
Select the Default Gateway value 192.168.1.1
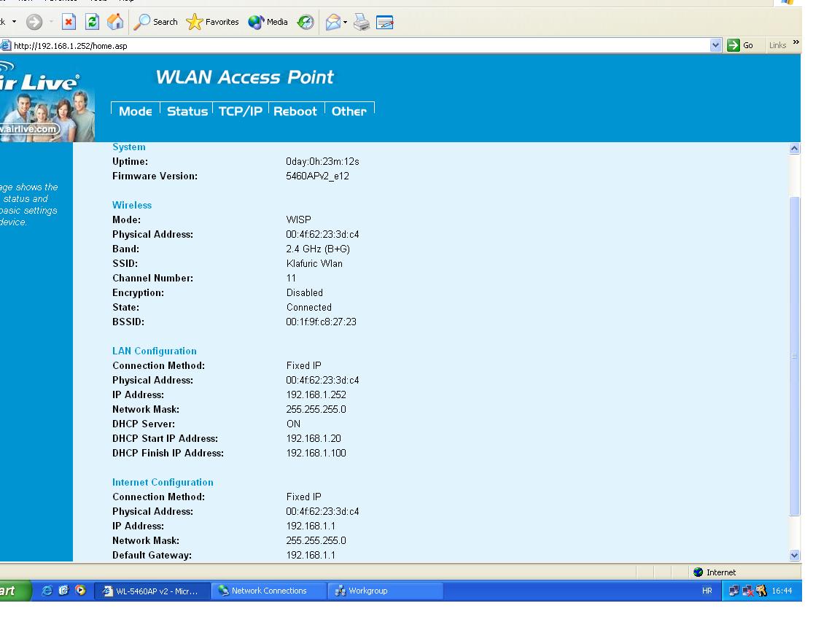click(x=311, y=556)
